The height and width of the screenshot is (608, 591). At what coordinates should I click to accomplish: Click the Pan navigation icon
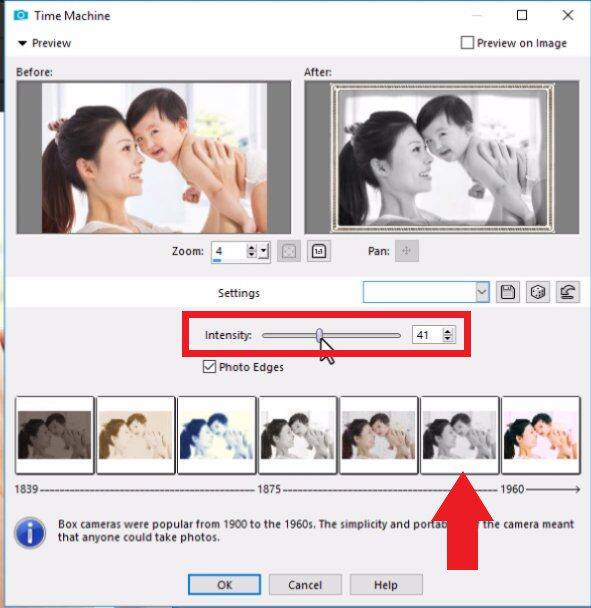(407, 251)
